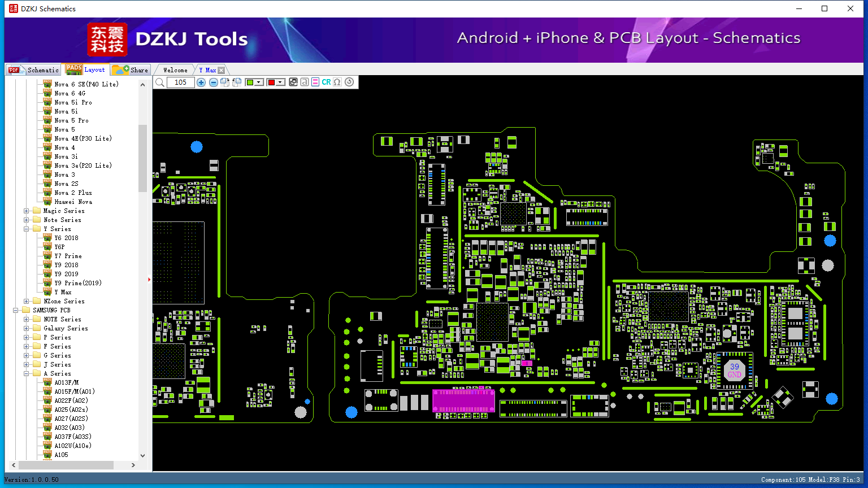Open the Y Max layout in the tree
Viewport: 868px width, 488px height.
click(x=63, y=292)
